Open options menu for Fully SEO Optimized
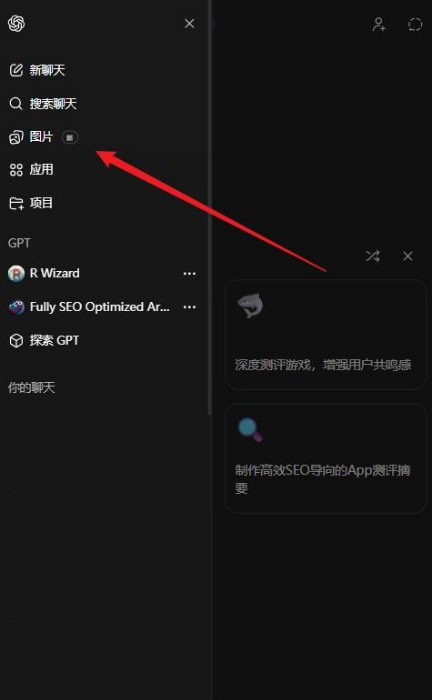 [190, 307]
